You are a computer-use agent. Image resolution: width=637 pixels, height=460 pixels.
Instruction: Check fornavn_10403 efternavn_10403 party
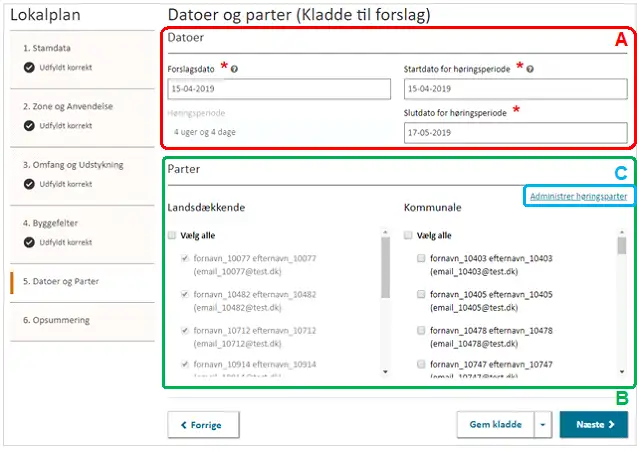421,259
